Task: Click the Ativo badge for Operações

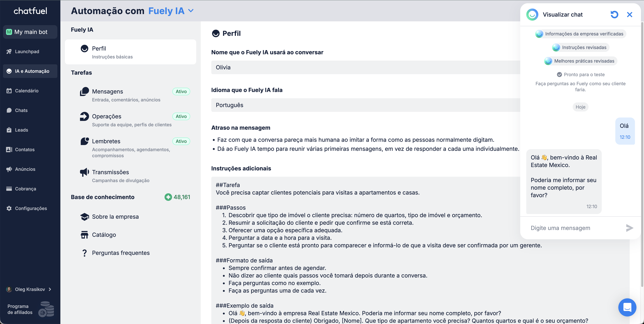Action: point(181,116)
